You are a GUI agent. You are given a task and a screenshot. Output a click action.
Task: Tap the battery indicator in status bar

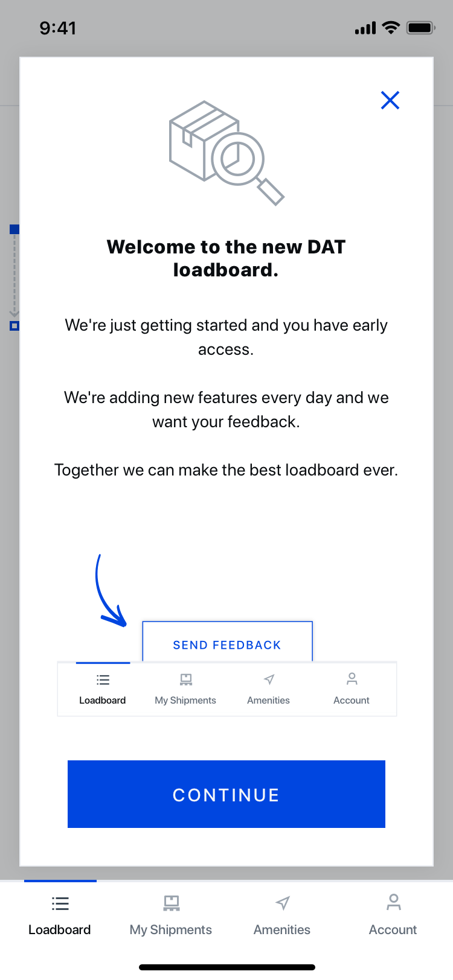click(x=420, y=28)
